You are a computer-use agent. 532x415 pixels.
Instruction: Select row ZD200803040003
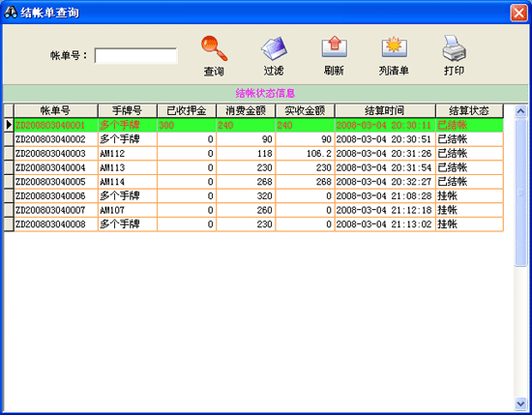[258, 154]
